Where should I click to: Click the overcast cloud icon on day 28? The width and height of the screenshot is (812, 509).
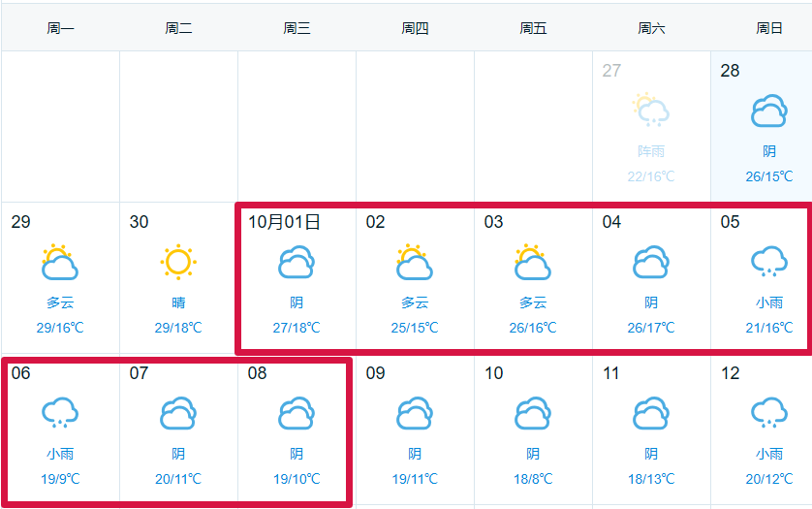coord(769,111)
